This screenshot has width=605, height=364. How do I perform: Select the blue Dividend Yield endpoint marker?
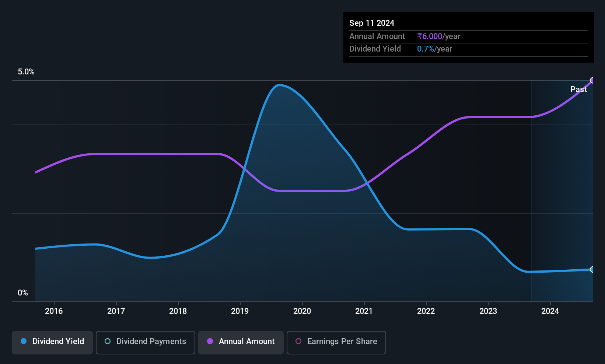click(592, 269)
